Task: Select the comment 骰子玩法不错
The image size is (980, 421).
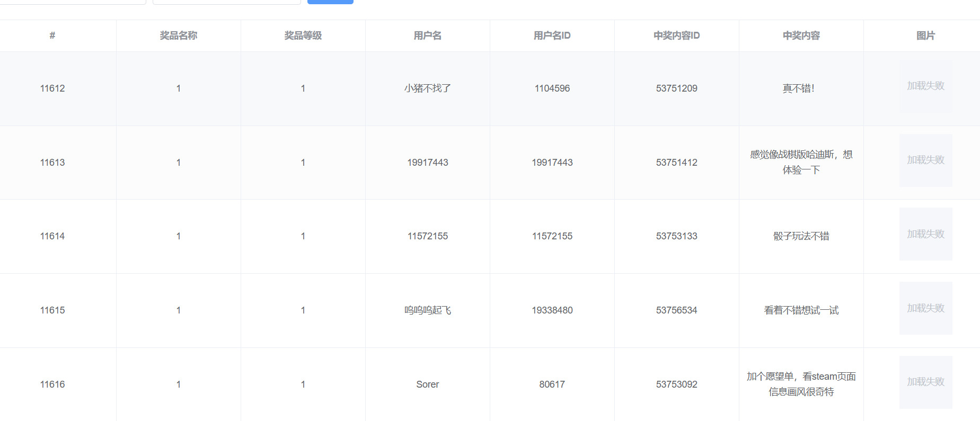Action: tap(801, 236)
